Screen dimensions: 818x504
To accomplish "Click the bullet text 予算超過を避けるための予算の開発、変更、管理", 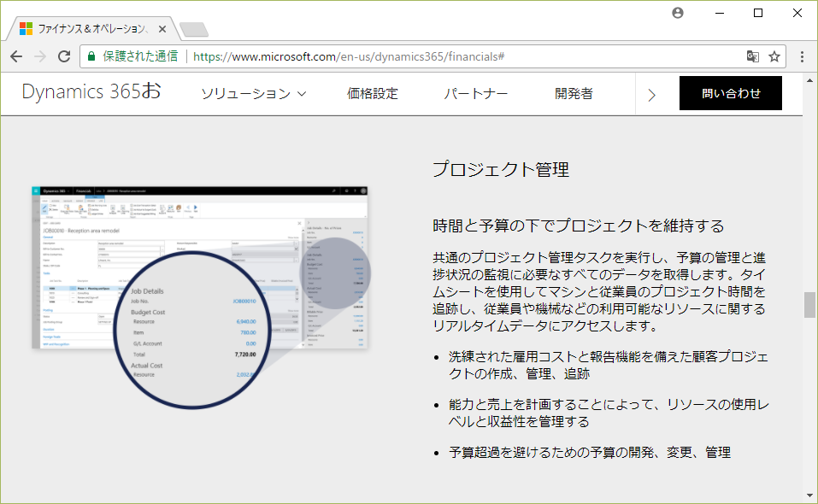I will click(x=590, y=453).
